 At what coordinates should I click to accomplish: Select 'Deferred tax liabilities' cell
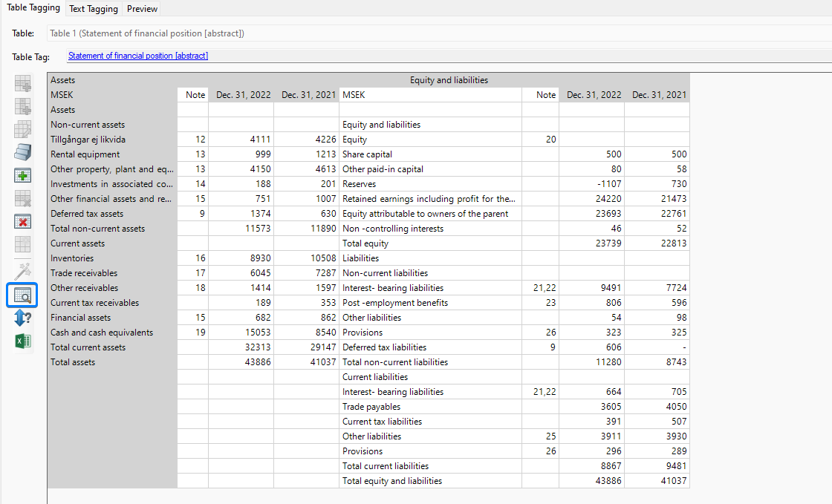tap(430, 347)
